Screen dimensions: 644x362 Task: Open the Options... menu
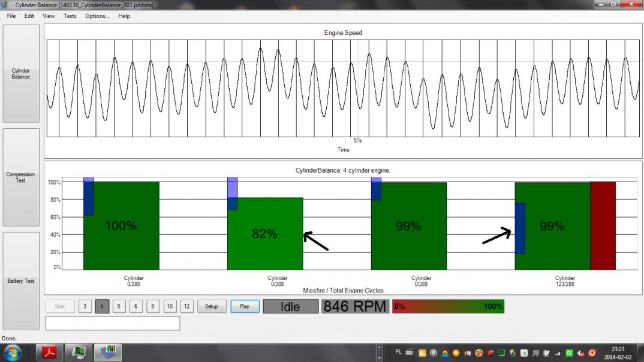point(97,16)
